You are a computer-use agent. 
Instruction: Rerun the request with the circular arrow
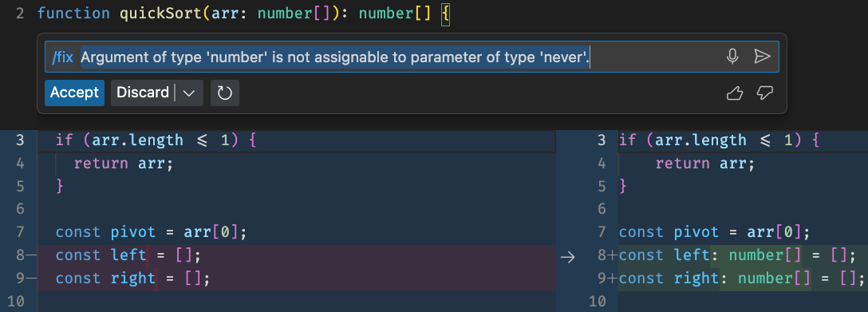click(x=225, y=93)
